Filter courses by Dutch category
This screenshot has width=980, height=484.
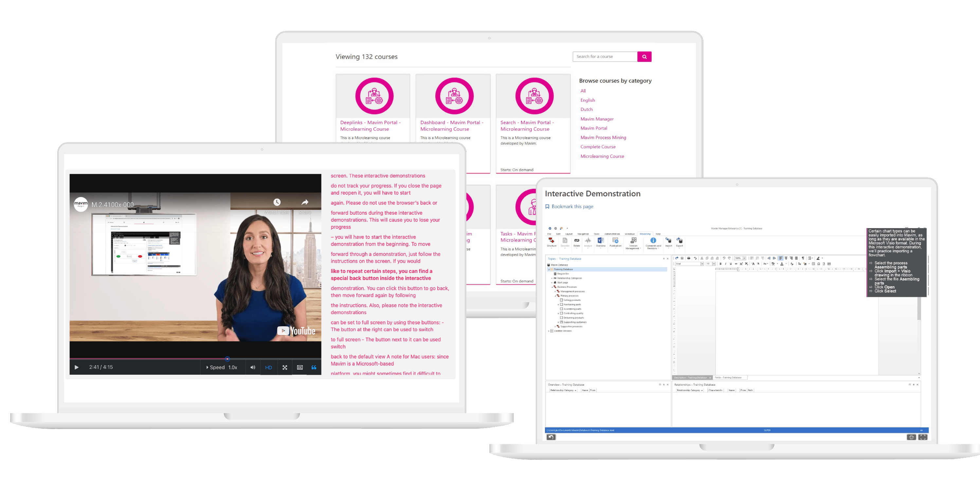[x=586, y=109]
